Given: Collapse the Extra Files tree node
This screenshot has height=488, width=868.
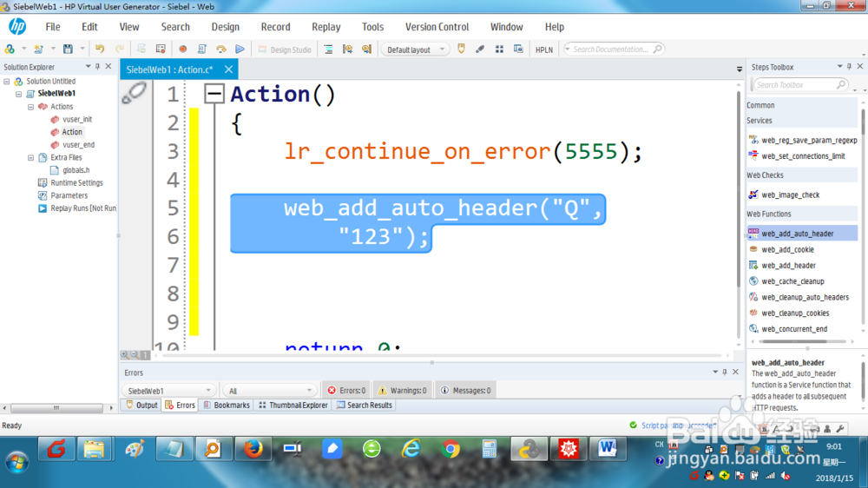Looking at the screenshot, I should click(31, 158).
